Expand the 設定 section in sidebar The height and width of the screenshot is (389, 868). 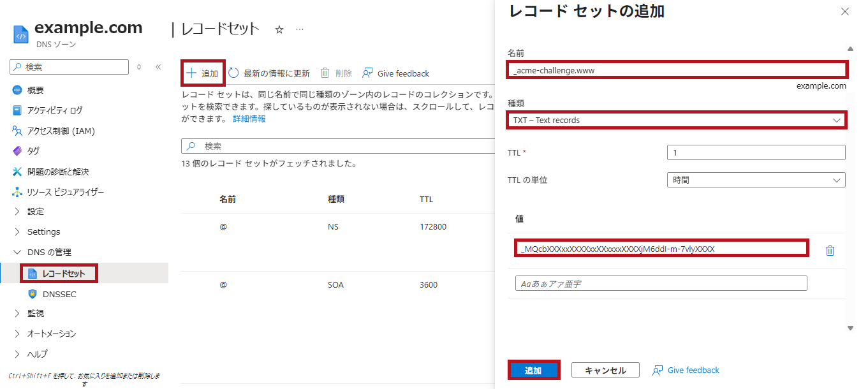click(17, 212)
